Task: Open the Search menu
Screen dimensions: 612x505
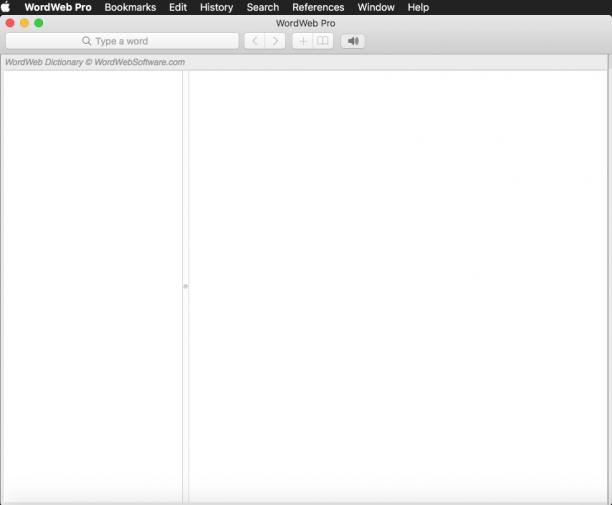Action: pos(263,7)
